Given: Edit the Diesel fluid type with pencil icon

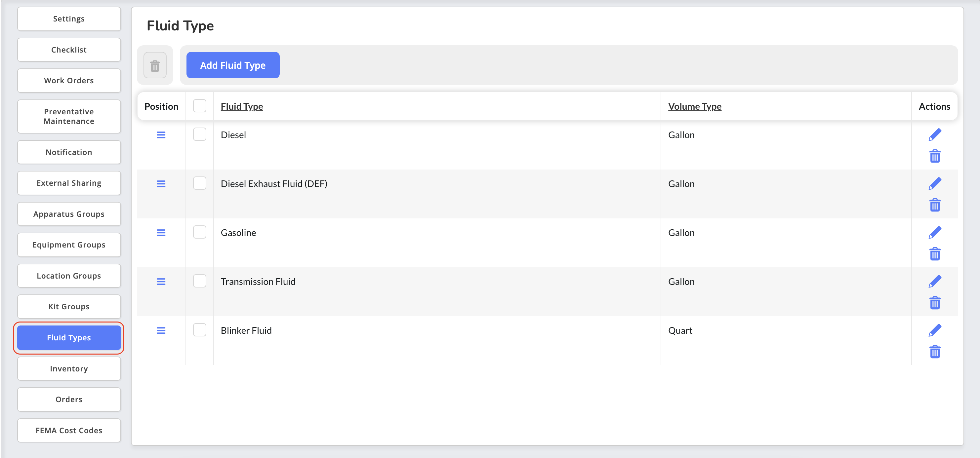Looking at the screenshot, I should click(935, 134).
